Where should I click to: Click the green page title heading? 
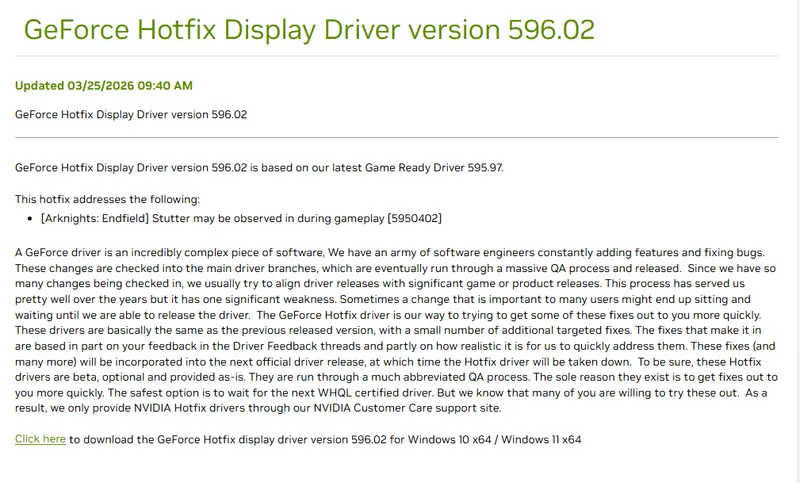coord(308,30)
